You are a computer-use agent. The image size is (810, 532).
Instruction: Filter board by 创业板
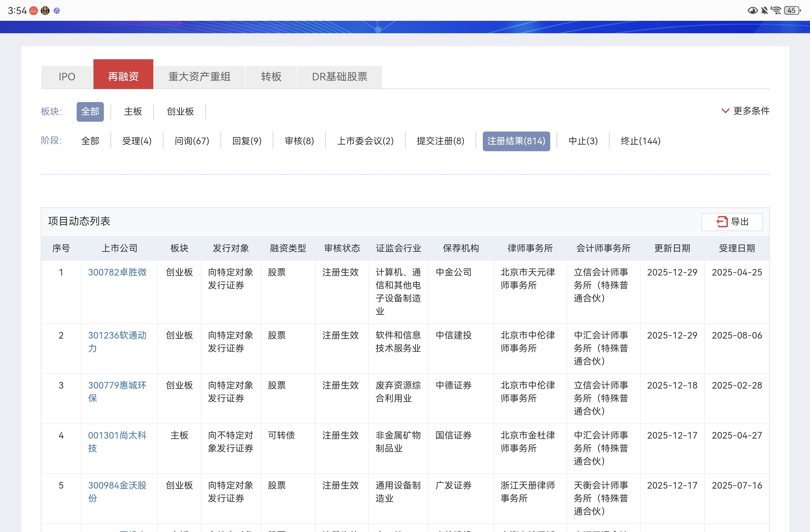[180, 112]
